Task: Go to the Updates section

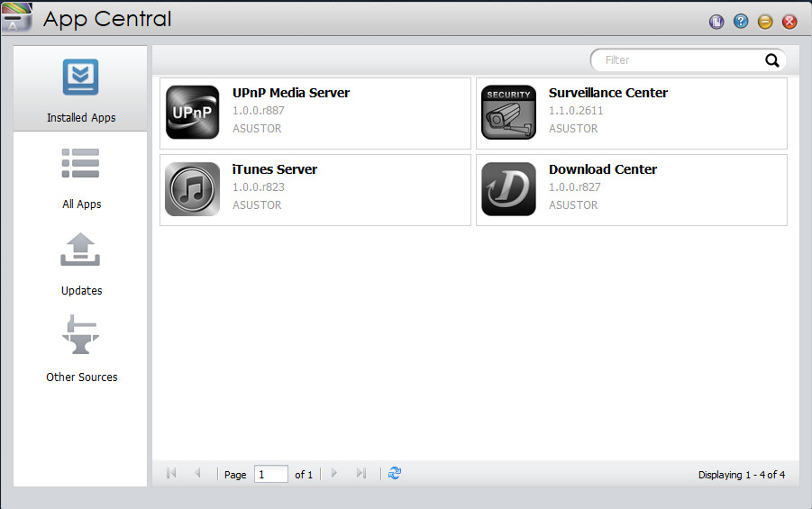Action: pos(81,264)
